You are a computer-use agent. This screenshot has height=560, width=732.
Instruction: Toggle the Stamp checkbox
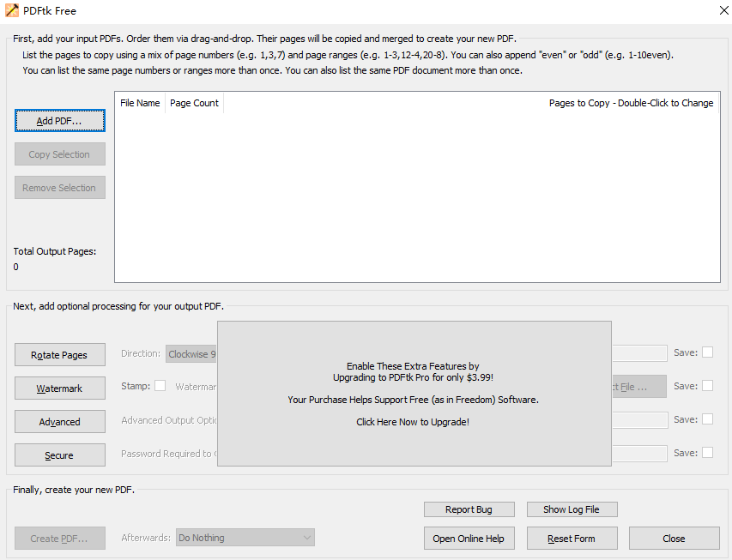point(160,386)
